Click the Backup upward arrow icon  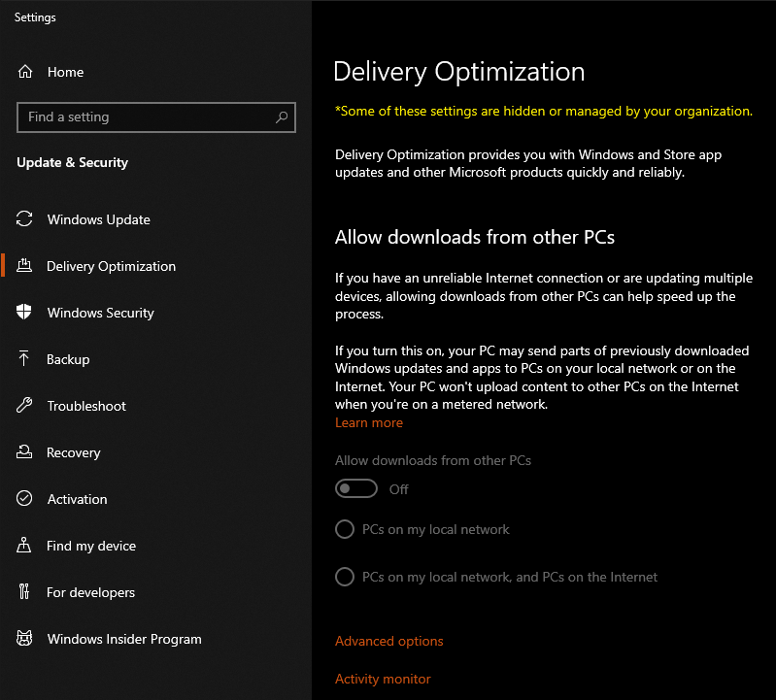[23, 358]
